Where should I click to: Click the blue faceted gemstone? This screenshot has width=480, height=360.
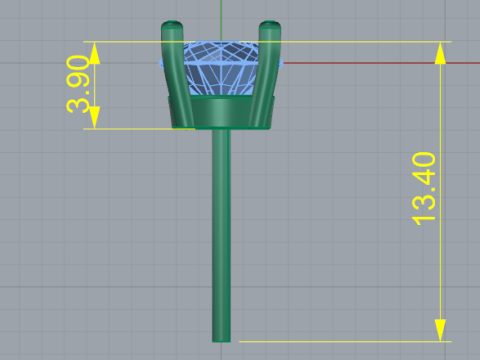[x=221, y=68]
